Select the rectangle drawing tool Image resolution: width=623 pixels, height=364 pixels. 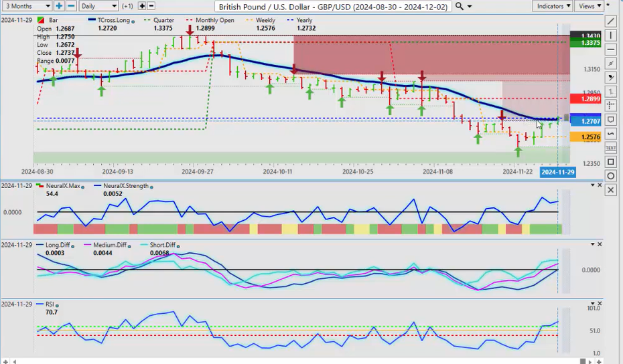[x=611, y=162]
